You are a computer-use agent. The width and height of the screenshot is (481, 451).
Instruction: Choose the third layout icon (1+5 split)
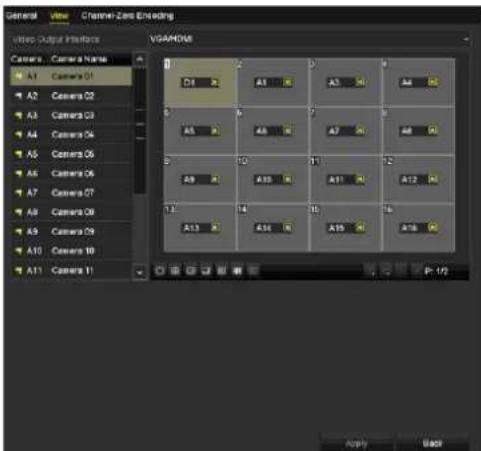pos(190,271)
